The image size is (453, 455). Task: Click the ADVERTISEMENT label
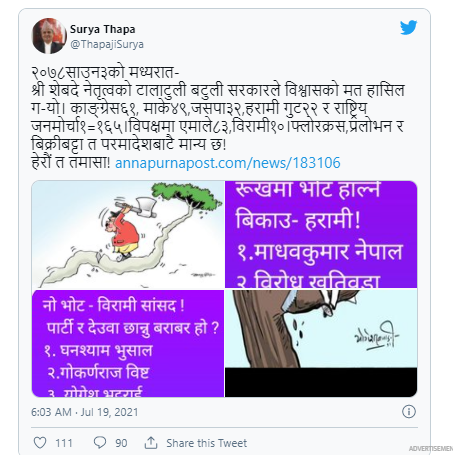[431, 449]
